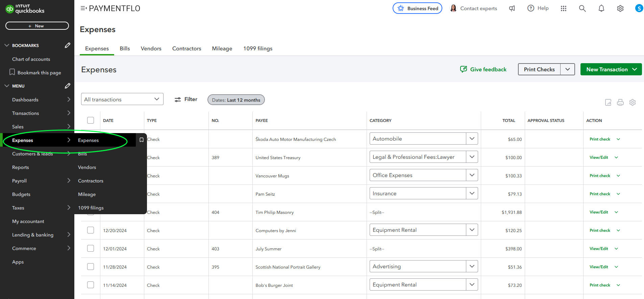Open the New Transaction dropdown
This screenshot has height=299, width=644.
click(x=611, y=69)
